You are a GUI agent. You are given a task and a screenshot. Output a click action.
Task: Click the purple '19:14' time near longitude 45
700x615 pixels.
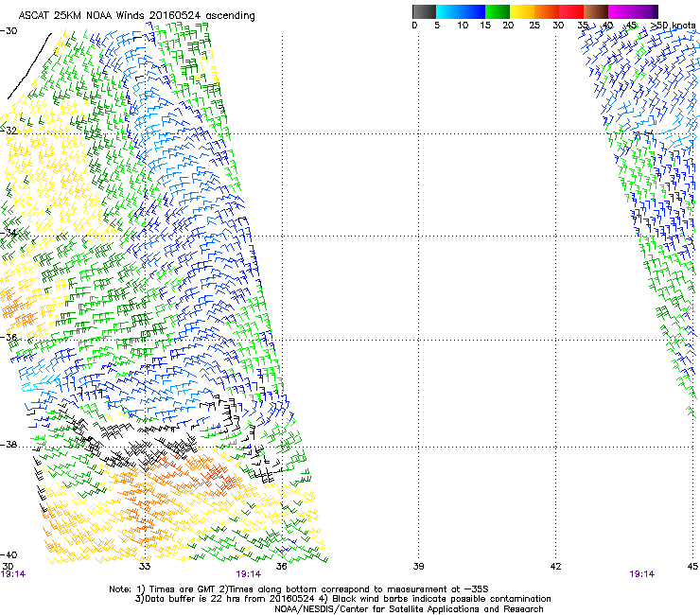[641, 574]
